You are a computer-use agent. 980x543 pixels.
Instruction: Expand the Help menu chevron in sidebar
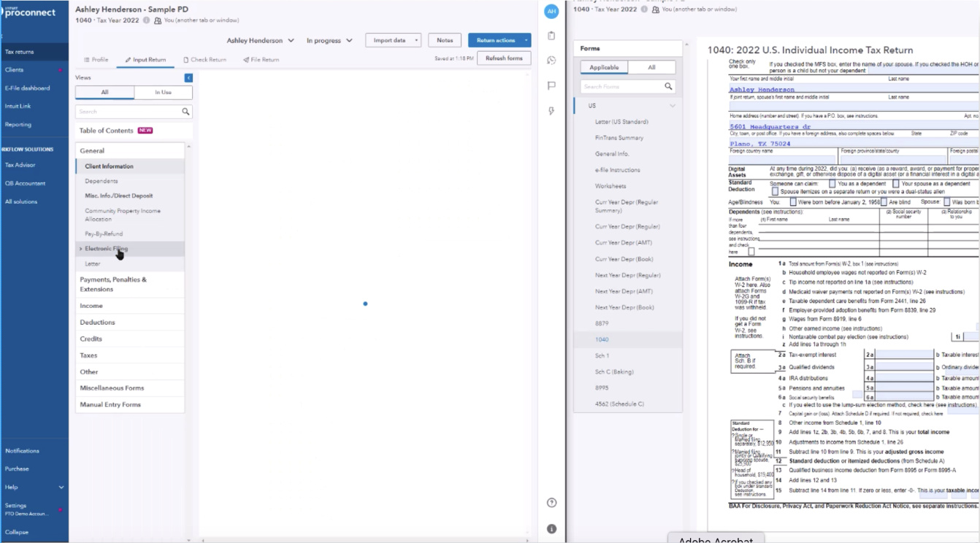point(61,487)
